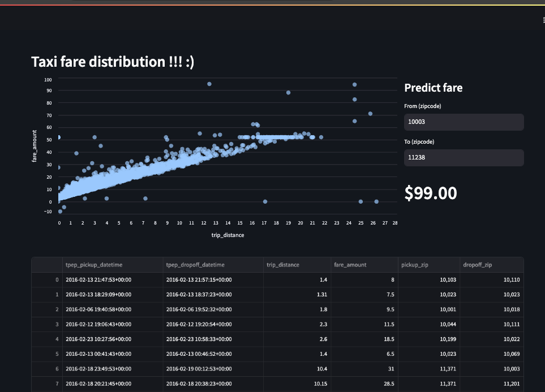Select row index 0 in the table

(x=47, y=280)
